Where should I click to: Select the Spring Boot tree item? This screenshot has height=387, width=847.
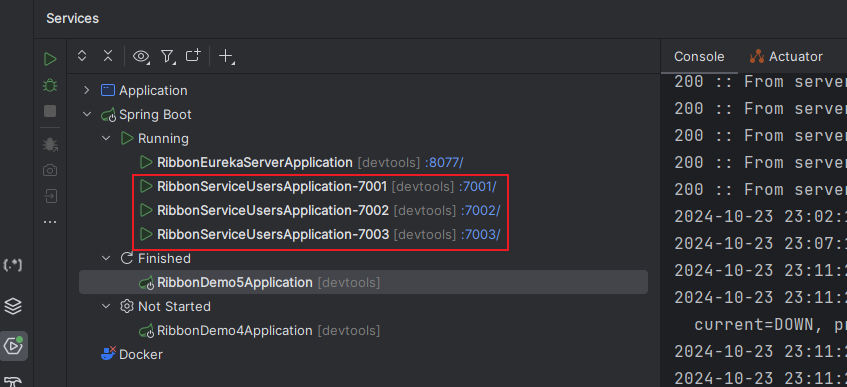pos(156,115)
